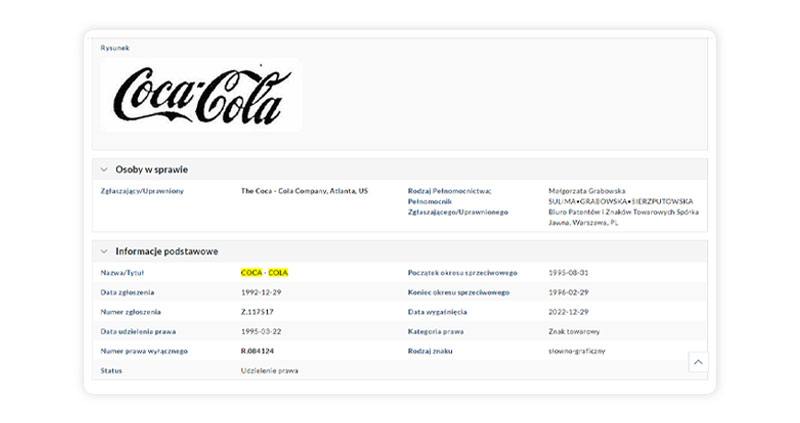Click the Znak towarowy value
The image size is (800, 423).
(574, 332)
